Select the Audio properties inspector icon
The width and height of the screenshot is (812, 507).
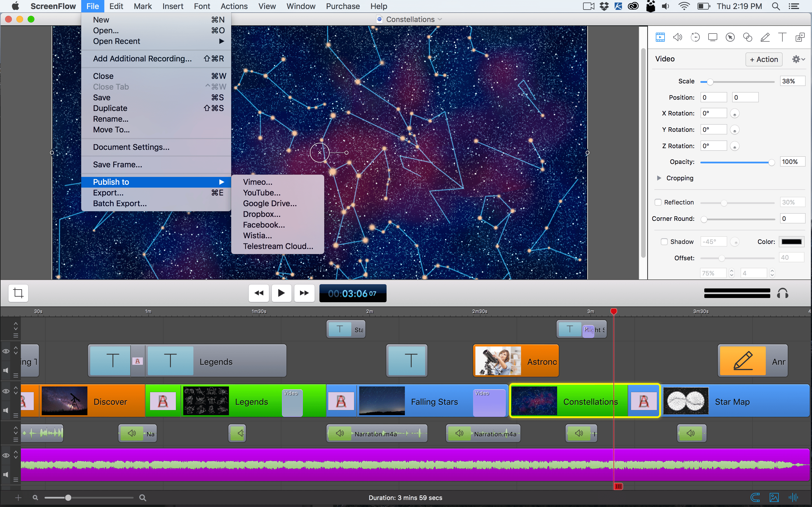[x=678, y=37]
